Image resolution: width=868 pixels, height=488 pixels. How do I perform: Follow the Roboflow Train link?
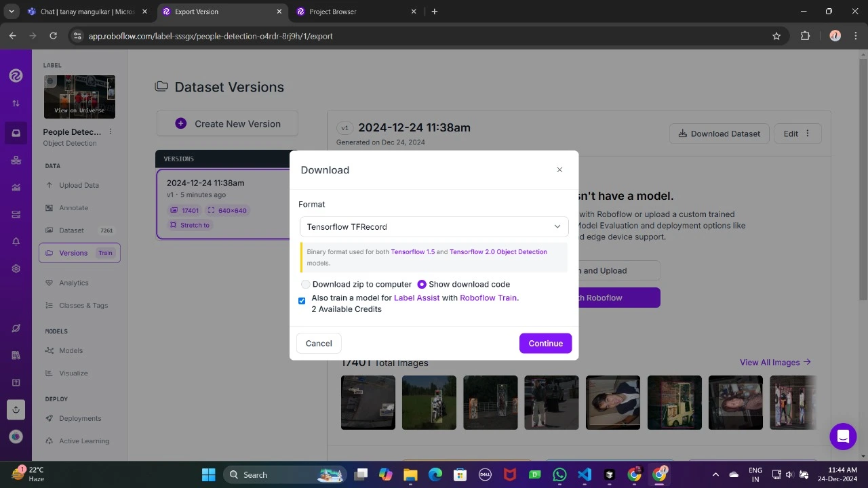point(488,298)
